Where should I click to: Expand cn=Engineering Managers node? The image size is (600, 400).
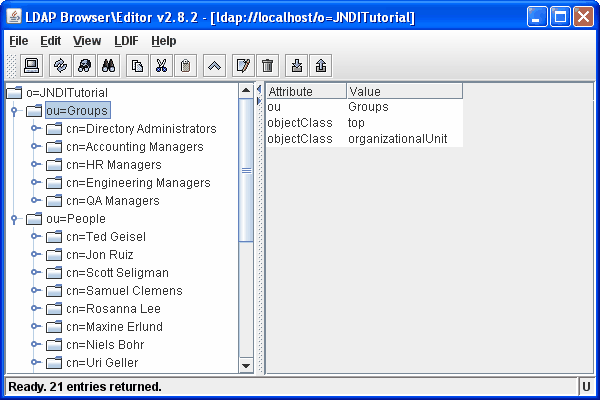click(x=36, y=182)
